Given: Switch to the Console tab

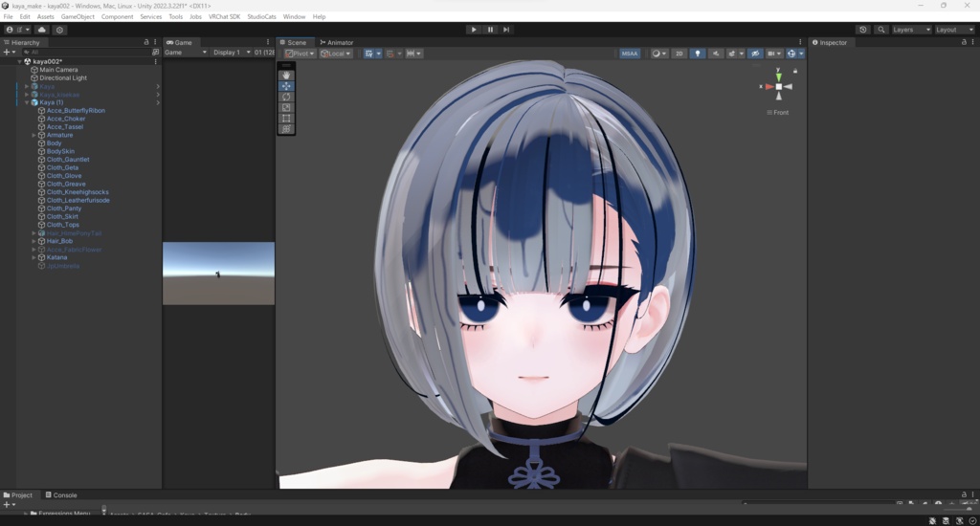Looking at the screenshot, I should [61, 494].
